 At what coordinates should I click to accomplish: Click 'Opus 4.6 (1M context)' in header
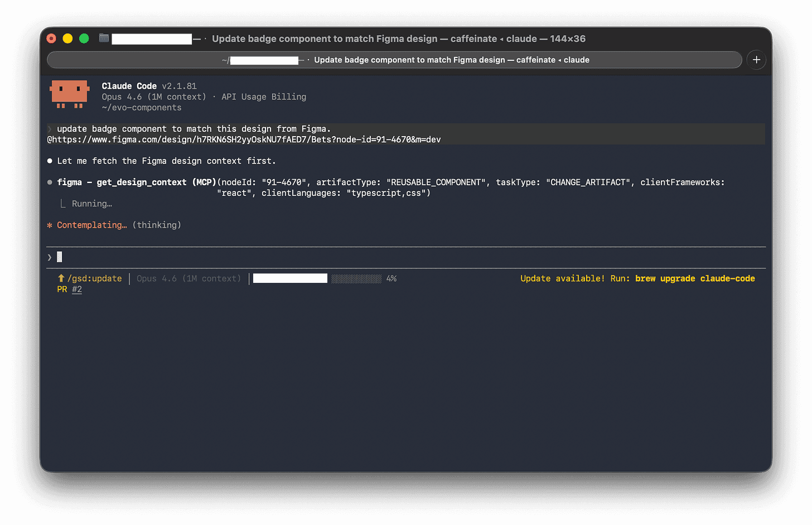(154, 97)
